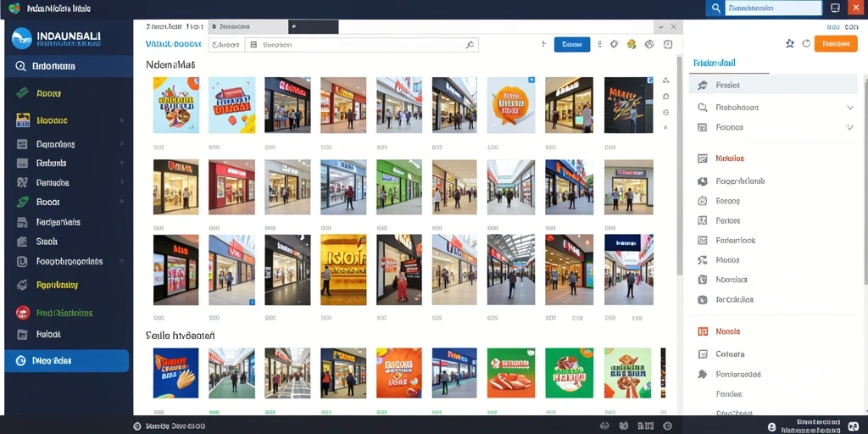Select the yellow calendar icon in the left sidebar

23,120
